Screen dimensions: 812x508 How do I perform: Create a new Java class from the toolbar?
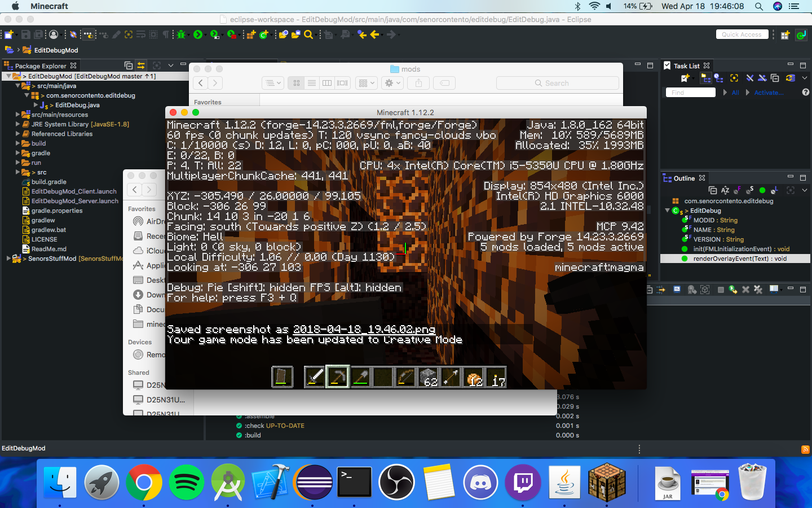264,34
